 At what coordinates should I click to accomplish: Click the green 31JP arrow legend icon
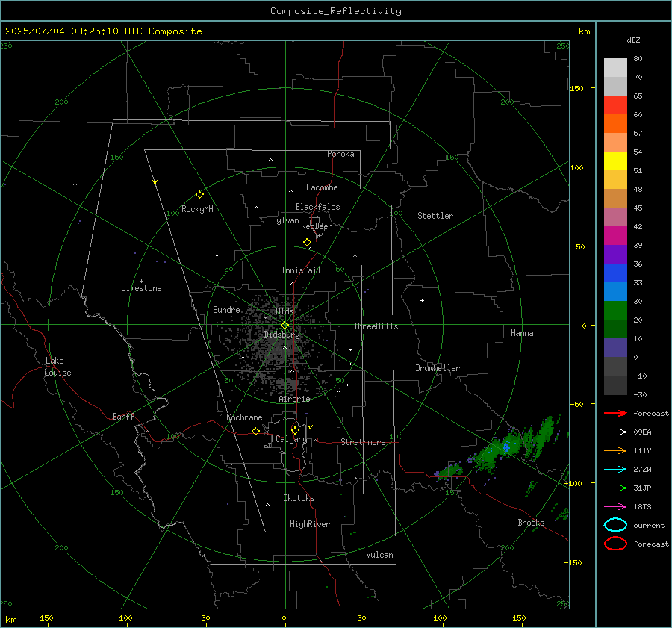point(615,488)
